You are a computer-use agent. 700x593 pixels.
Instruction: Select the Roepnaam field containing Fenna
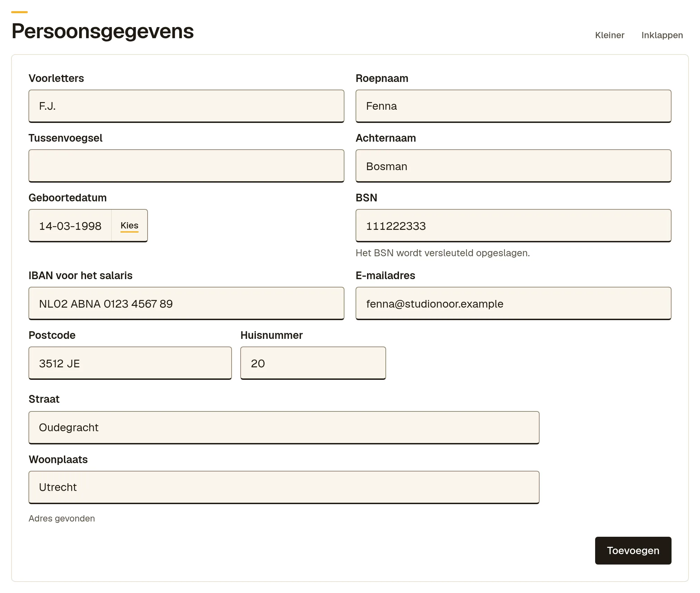(513, 106)
